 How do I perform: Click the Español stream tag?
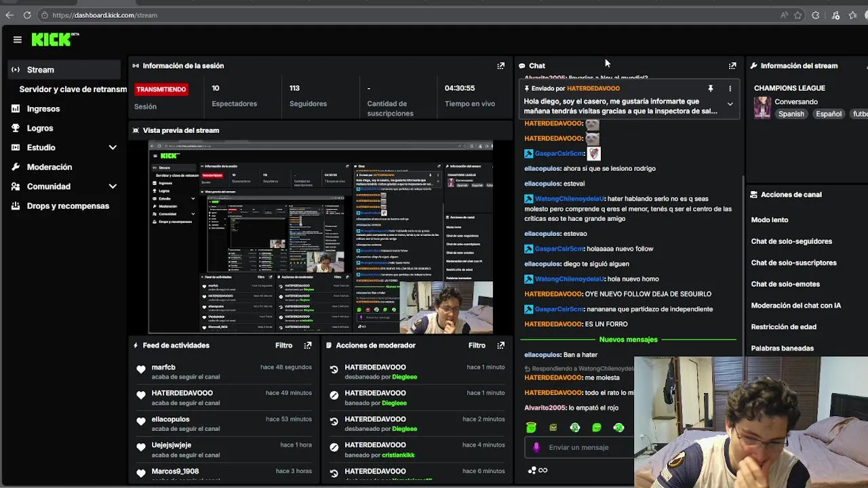coord(829,114)
